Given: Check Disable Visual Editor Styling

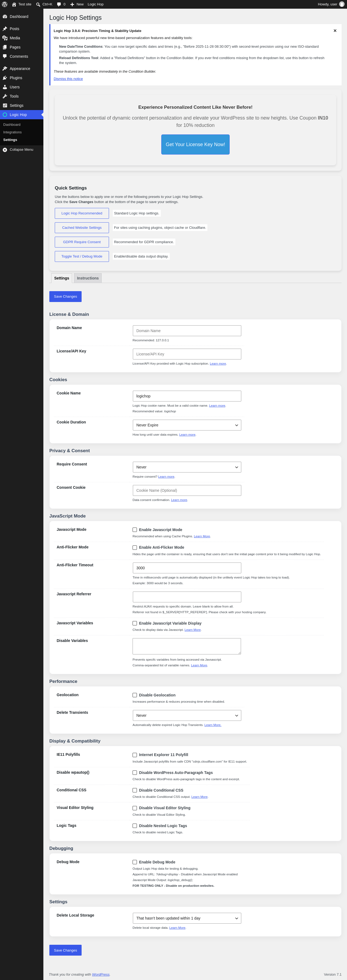Looking at the screenshot, I should [x=135, y=808].
